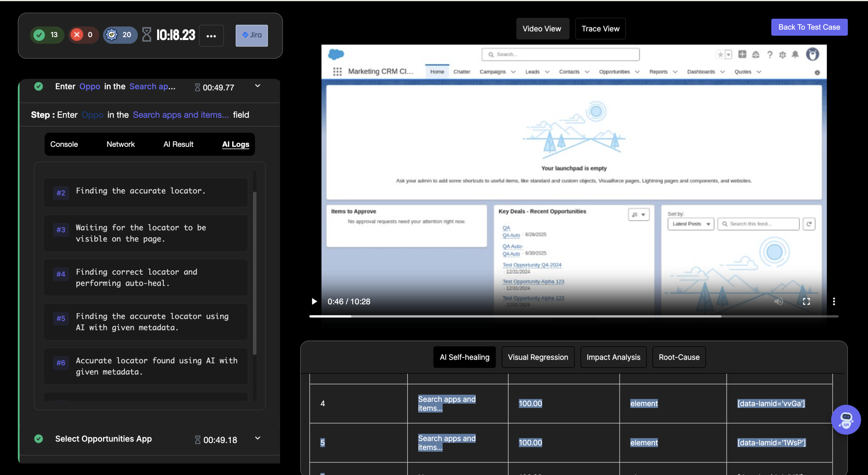Click Back To Test Case button
This screenshot has height=475, width=868.
point(809,27)
